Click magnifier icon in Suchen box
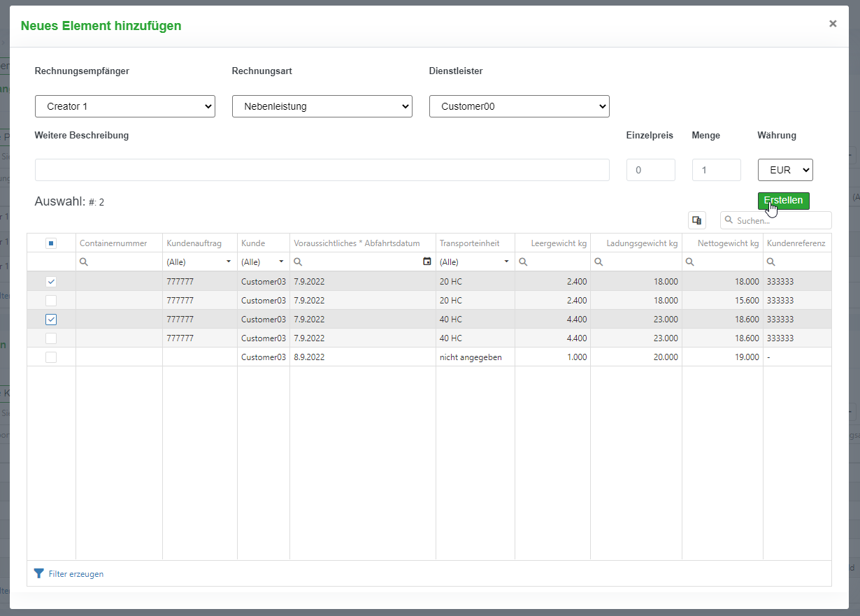The width and height of the screenshot is (860, 616). (x=729, y=220)
